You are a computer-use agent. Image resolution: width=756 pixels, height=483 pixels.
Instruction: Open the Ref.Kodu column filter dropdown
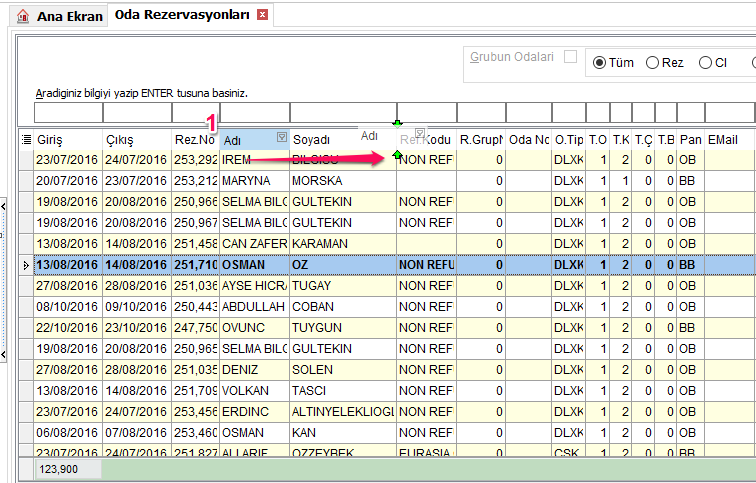(420, 133)
